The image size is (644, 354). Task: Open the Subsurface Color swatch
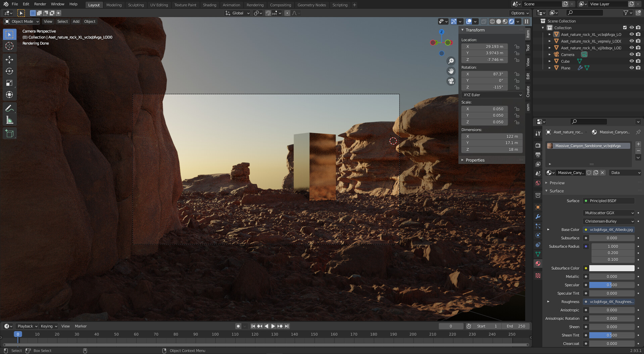(611, 268)
